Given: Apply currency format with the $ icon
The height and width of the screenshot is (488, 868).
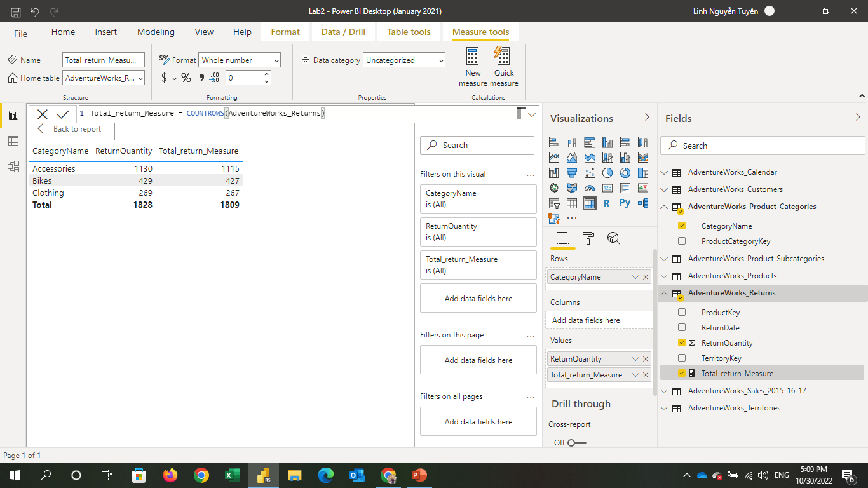Looking at the screenshot, I should click(x=165, y=78).
